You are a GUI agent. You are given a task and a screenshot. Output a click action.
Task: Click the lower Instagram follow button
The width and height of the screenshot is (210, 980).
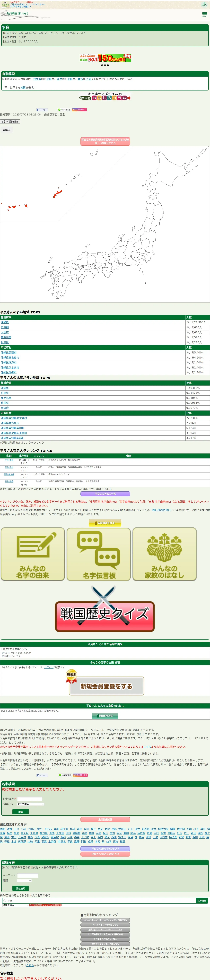(x=80, y=775)
